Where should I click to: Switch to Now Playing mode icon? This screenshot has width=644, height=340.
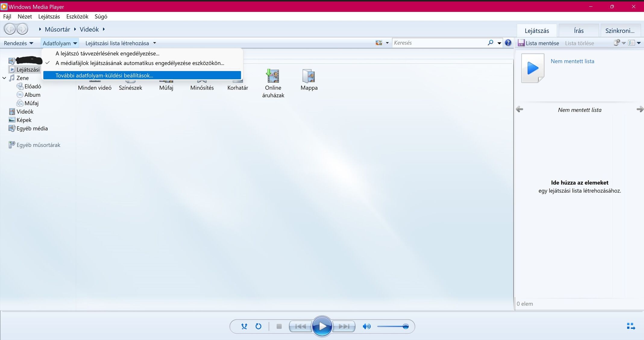click(631, 326)
